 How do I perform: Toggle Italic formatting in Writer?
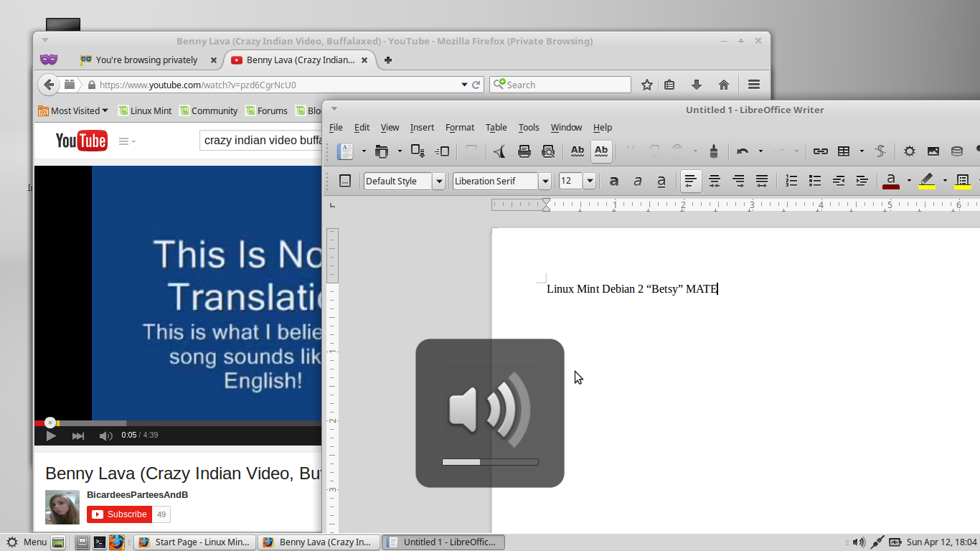(x=638, y=181)
